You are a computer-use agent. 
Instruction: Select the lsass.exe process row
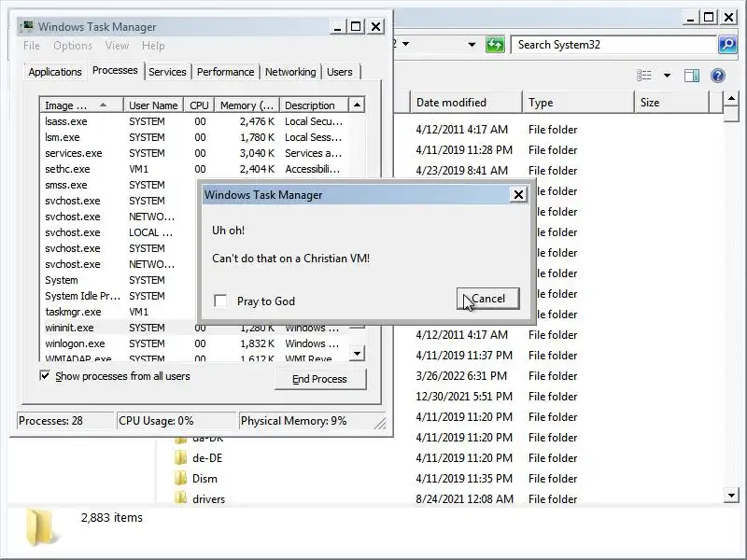click(x=195, y=121)
